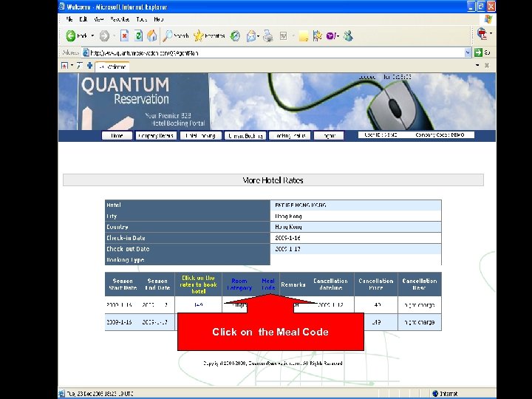Open the Forward history dropdown arrow
This screenshot has height=399, width=532.
[x=114, y=35]
